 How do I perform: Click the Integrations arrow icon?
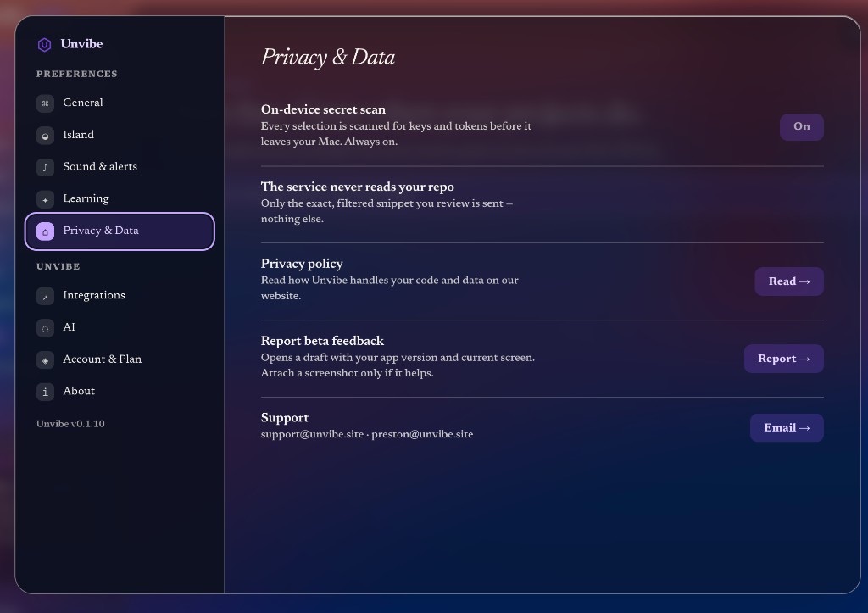click(46, 296)
